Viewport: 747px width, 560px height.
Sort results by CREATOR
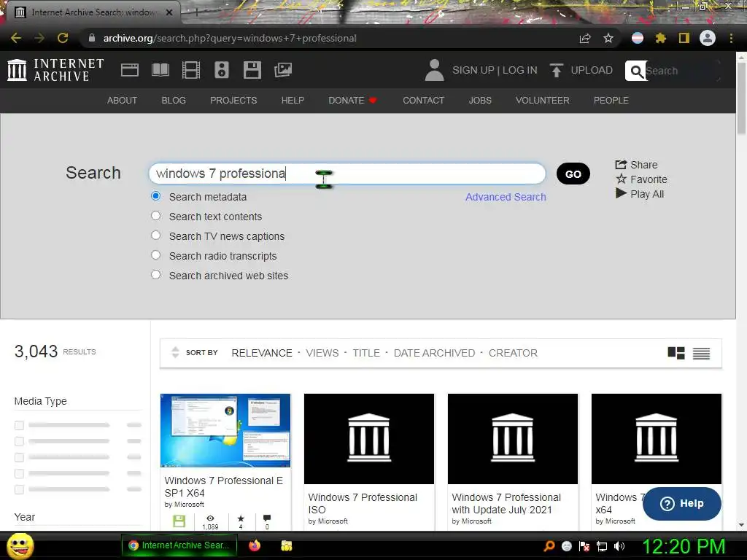click(513, 353)
